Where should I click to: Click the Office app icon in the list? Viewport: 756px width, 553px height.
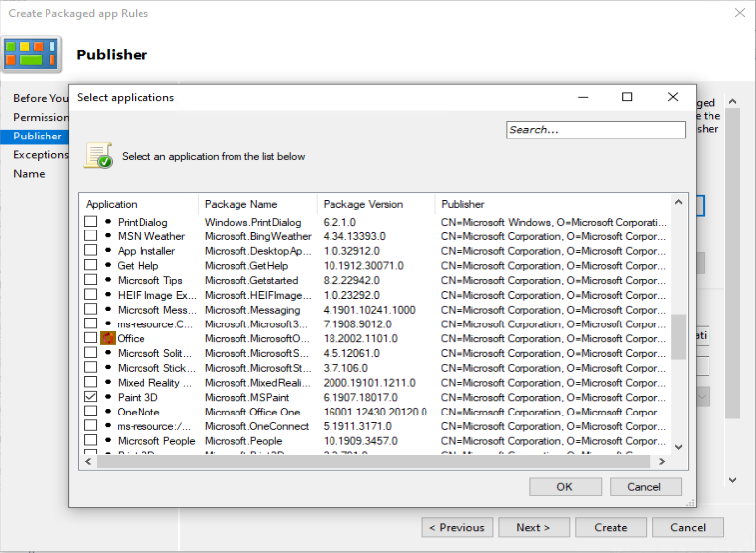tap(108, 338)
